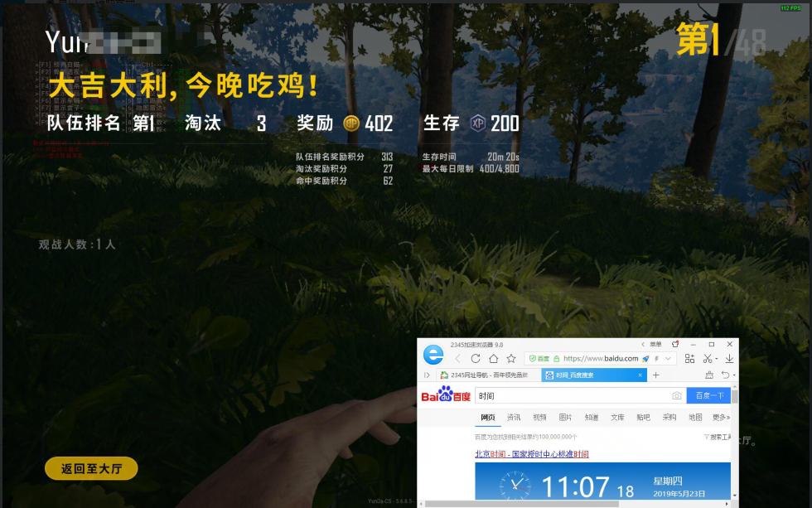Click horizontal scrollbar in browser window

pyautogui.click(x=522, y=503)
